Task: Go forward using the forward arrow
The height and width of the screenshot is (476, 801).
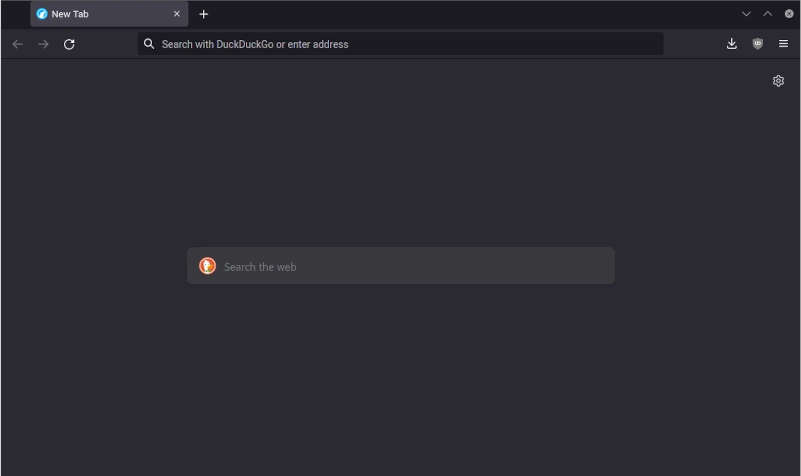Action: (43, 44)
